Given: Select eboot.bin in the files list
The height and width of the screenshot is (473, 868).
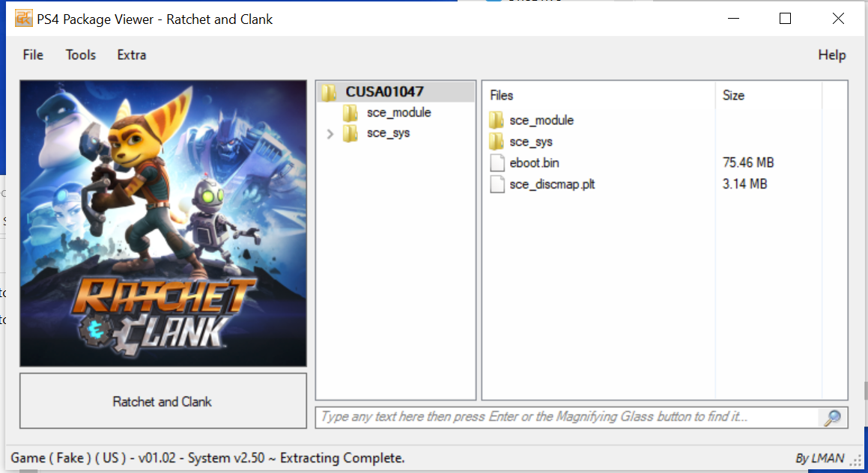Looking at the screenshot, I should [534, 162].
